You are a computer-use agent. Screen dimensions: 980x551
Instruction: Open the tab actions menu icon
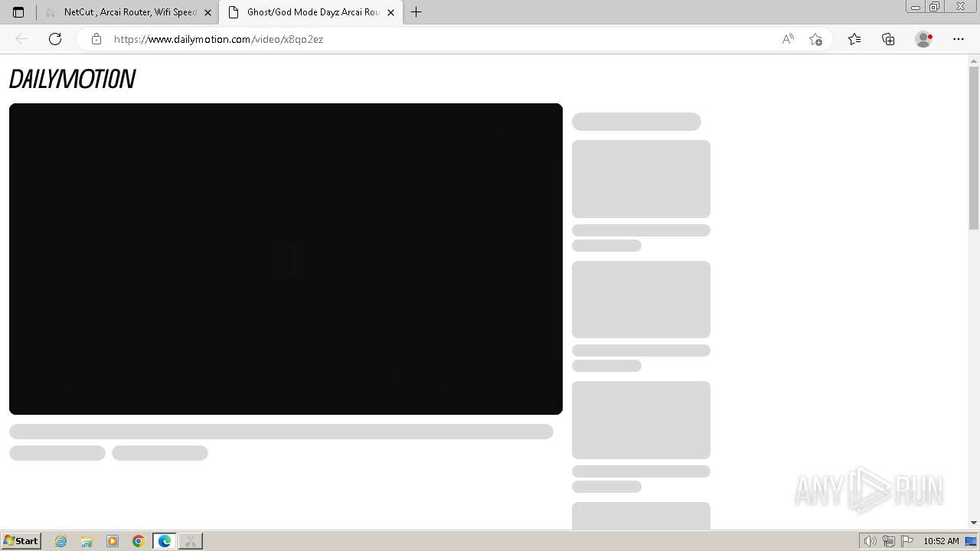coord(18,12)
